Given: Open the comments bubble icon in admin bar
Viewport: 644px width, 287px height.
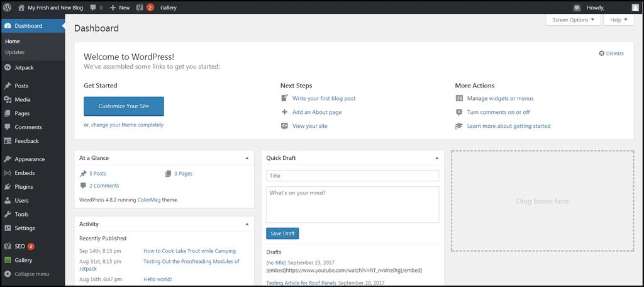Looking at the screenshot, I should [94, 8].
